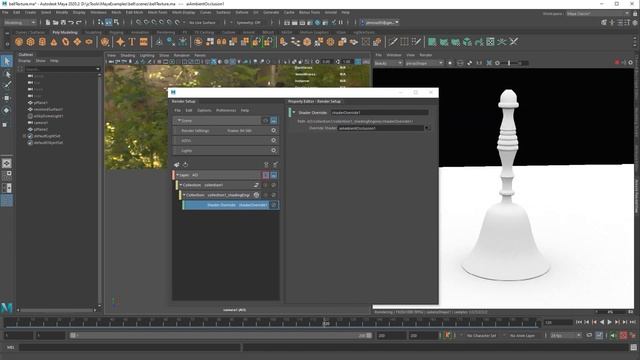The width and height of the screenshot is (640, 360).
Task: Open the File menu in Render Setup
Action: (177, 111)
